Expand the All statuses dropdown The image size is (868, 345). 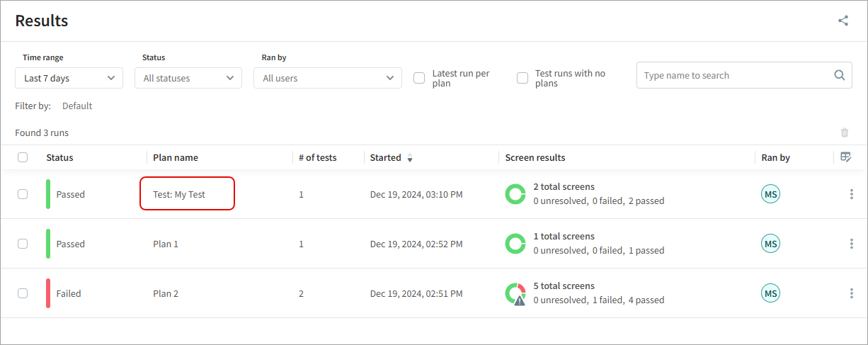(188, 78)
